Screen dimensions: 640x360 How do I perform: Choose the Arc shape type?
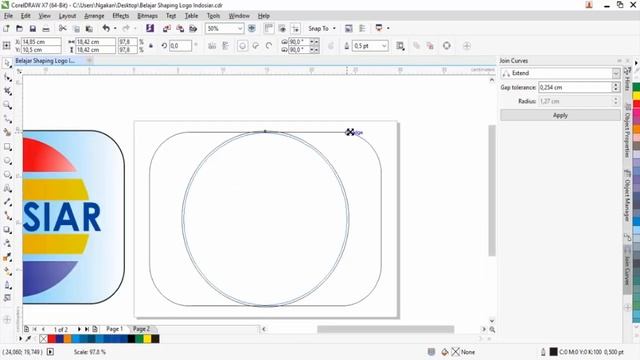[x=269, y=46]
